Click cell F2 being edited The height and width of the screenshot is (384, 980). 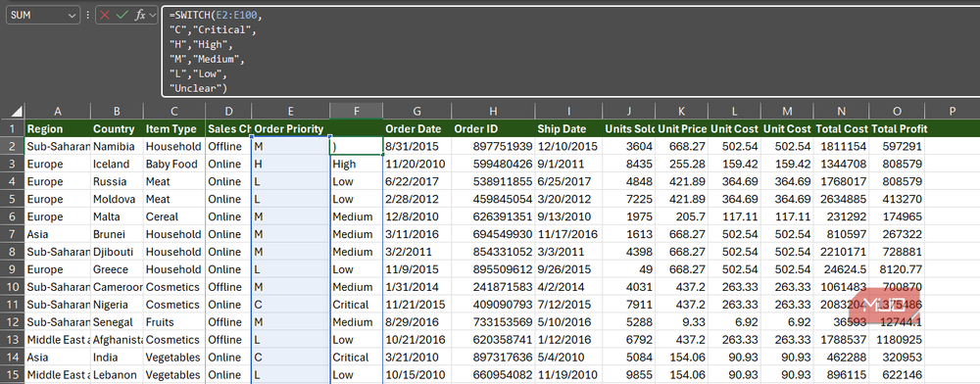point(357,146)
